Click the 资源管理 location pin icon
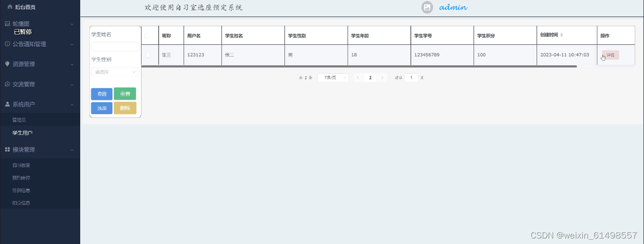The height and width of the screenshot is (244, 644). [x=7, y=64]
